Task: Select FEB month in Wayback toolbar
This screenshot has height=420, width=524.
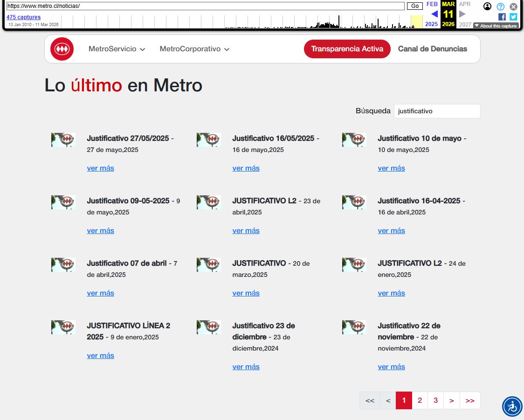Action: click(x=432, y=4)
